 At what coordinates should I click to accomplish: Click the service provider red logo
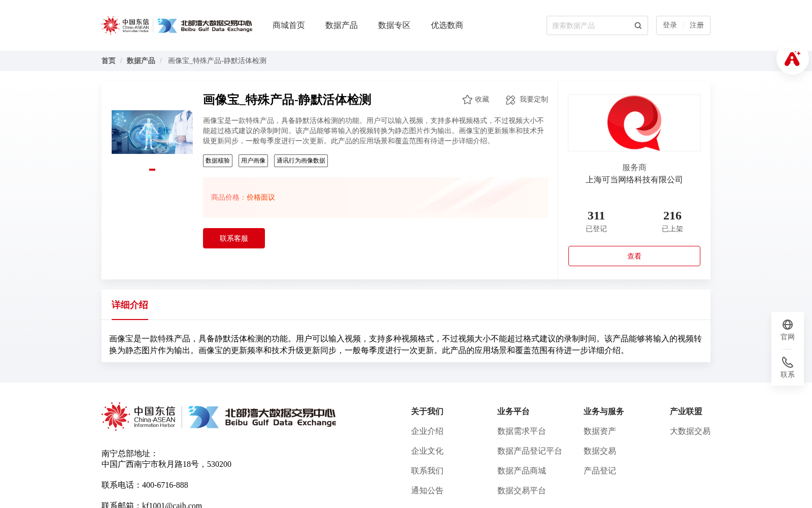click(x=634, y=123)
